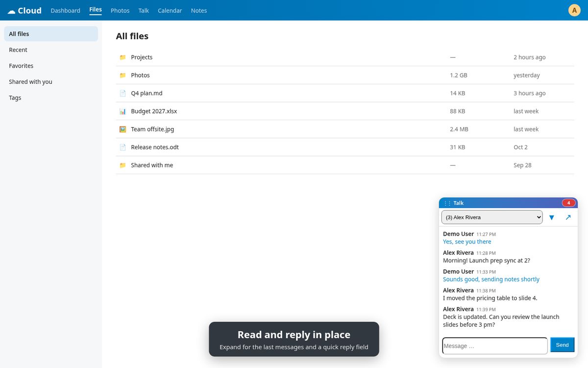Open Favorites in the sidebar
588x368 pixels.
click(x=51, y=66)
